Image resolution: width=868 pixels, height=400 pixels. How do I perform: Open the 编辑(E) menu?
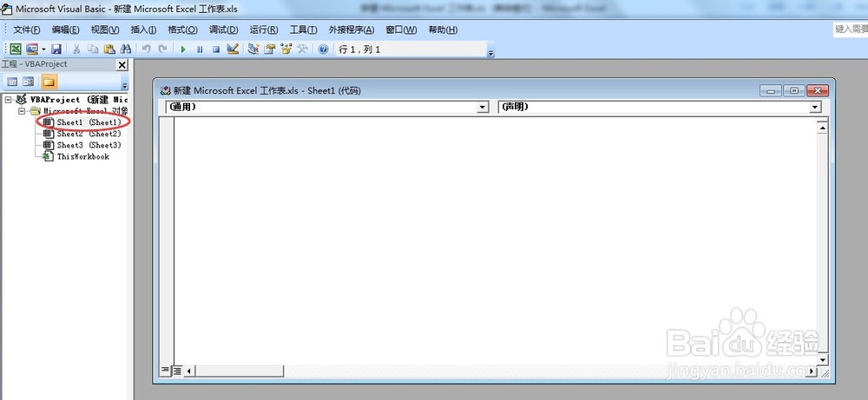click(x=65, y=30)
